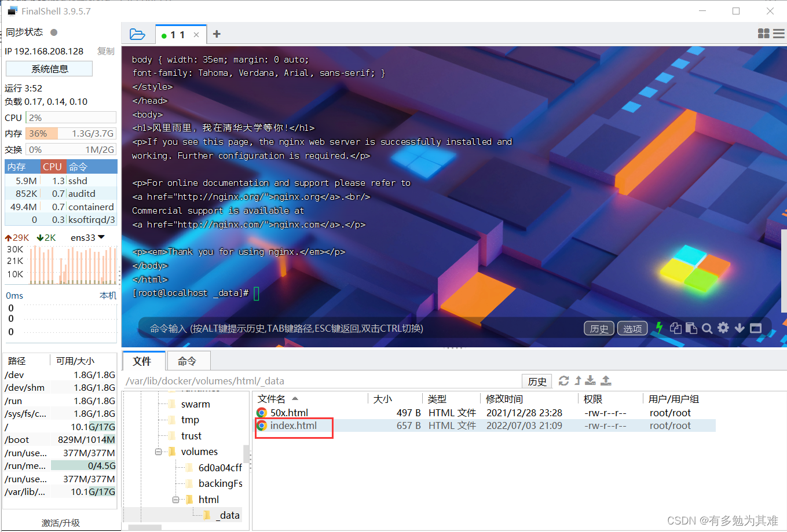
Task: Click the containerd process row
Action: coord(61,207)
